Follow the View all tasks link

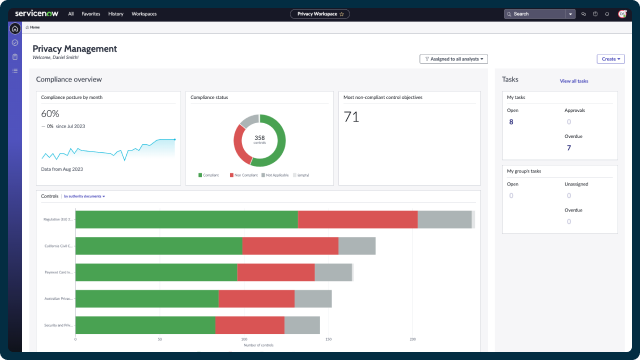tap(574, 81)
